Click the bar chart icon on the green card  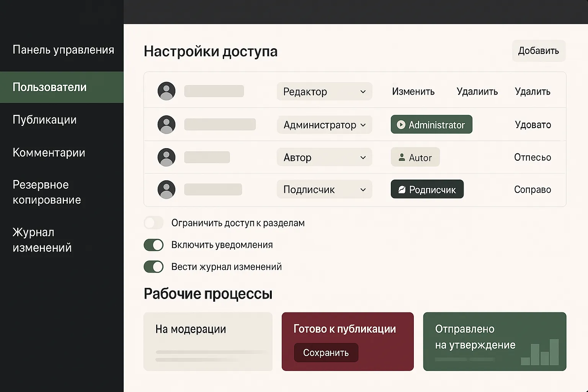coord(540,352)
